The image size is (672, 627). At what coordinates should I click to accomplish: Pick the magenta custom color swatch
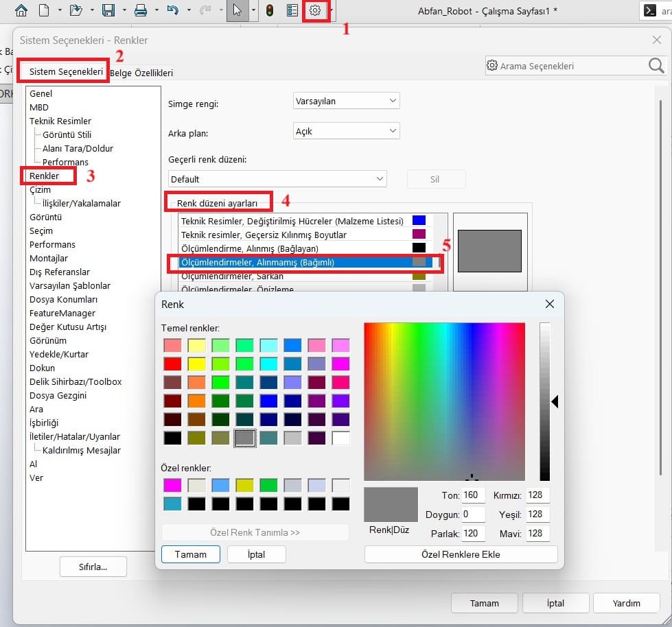coord(172,485)
